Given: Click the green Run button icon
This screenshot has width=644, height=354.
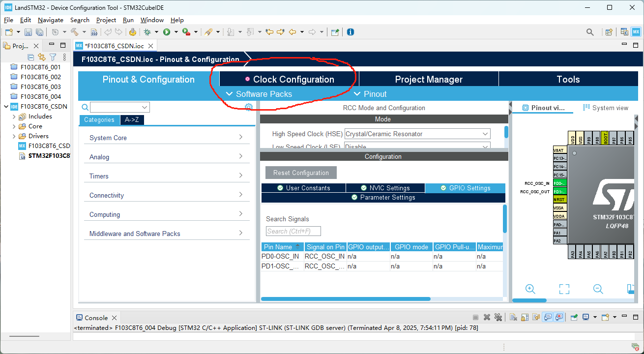Looking at the screenshot, I should [167, 32].
